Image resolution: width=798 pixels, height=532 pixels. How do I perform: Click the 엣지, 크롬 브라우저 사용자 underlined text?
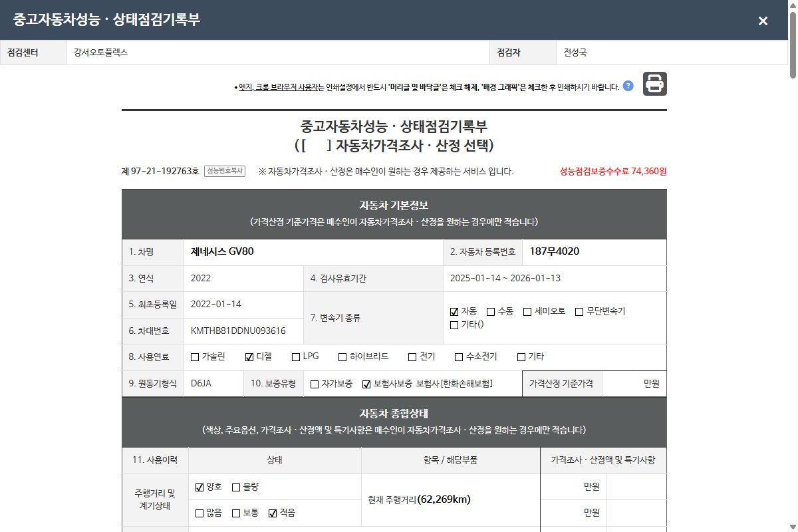coord(281,87)
